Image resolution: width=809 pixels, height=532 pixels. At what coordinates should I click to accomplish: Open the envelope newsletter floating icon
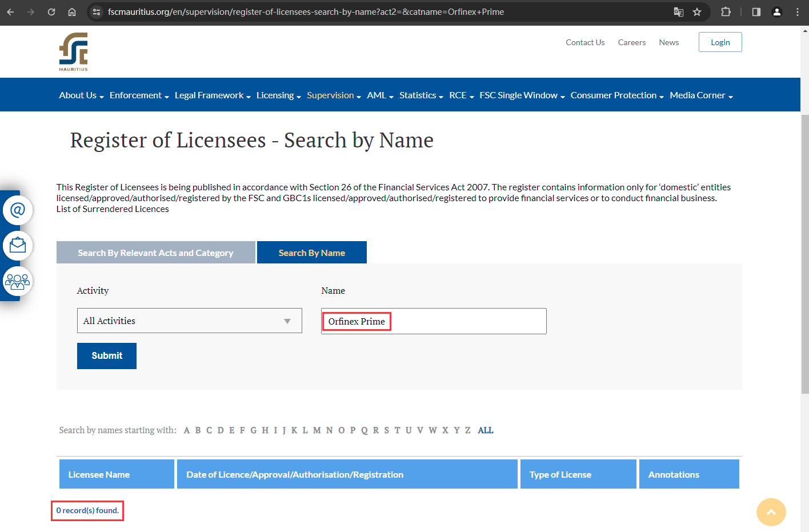point(18,245)
